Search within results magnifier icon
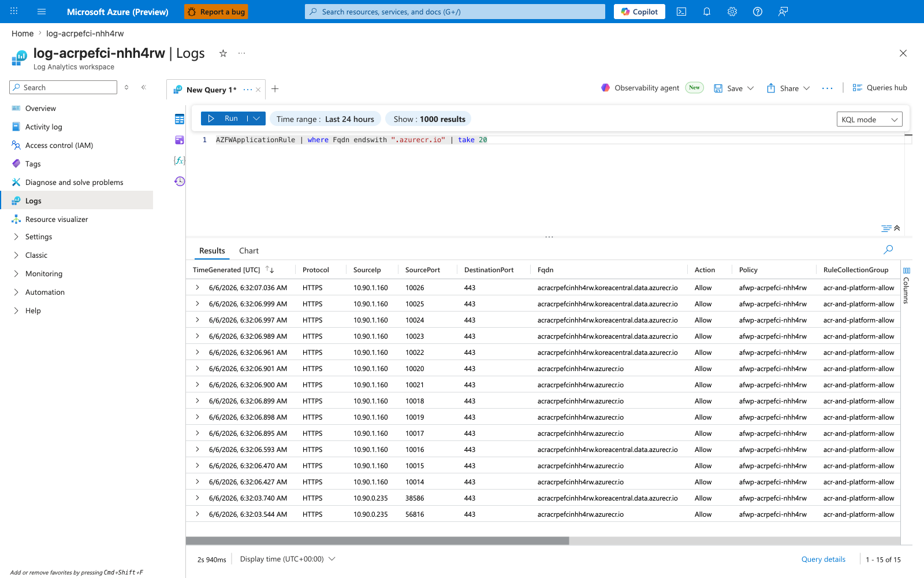Image resolution: width=924 pixels, height=578 pixels. 888,250
